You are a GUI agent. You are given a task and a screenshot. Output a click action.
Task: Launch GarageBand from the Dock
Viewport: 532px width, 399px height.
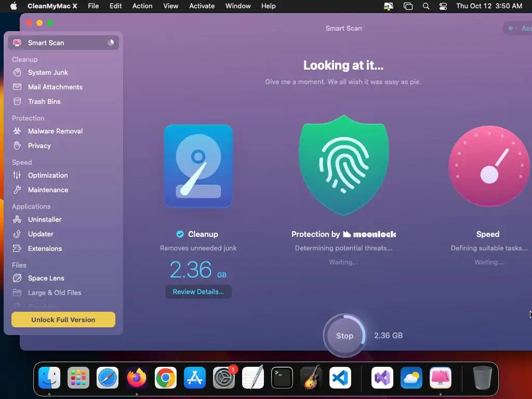pos(311,377)
